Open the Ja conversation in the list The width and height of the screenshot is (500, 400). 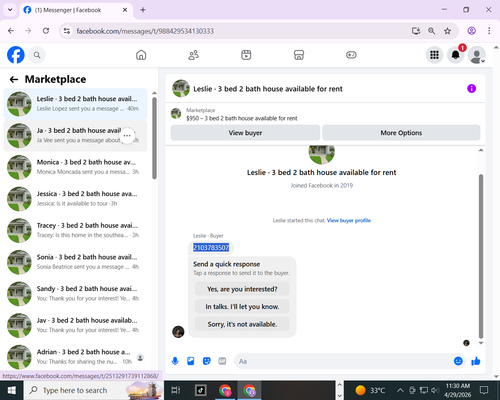(75, 135)
